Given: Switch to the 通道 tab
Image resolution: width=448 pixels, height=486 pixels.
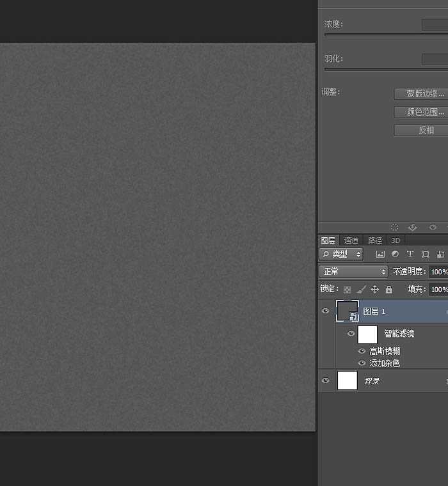Looking at the screenshot, I should click(351, 240).
